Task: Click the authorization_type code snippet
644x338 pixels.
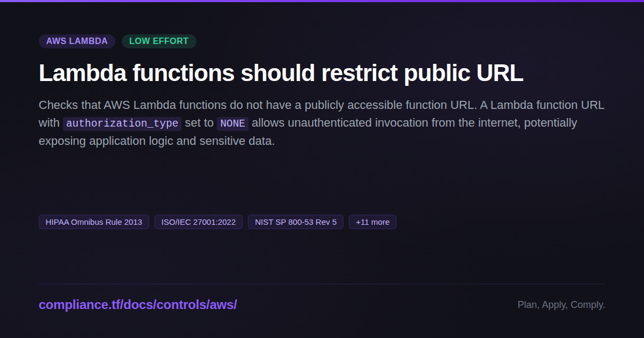Action: [x=122, y=123]
